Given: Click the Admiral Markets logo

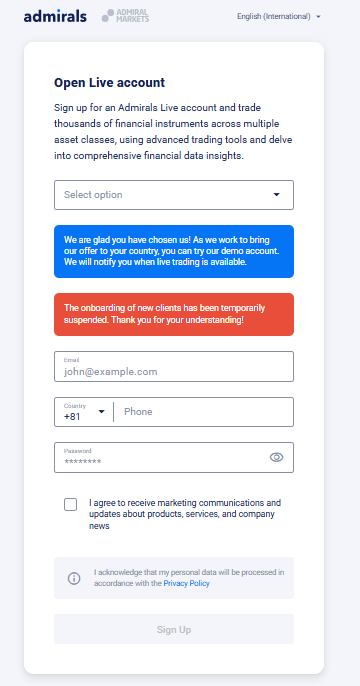Looking at the screenshot, I should click(x=126, y=16).
